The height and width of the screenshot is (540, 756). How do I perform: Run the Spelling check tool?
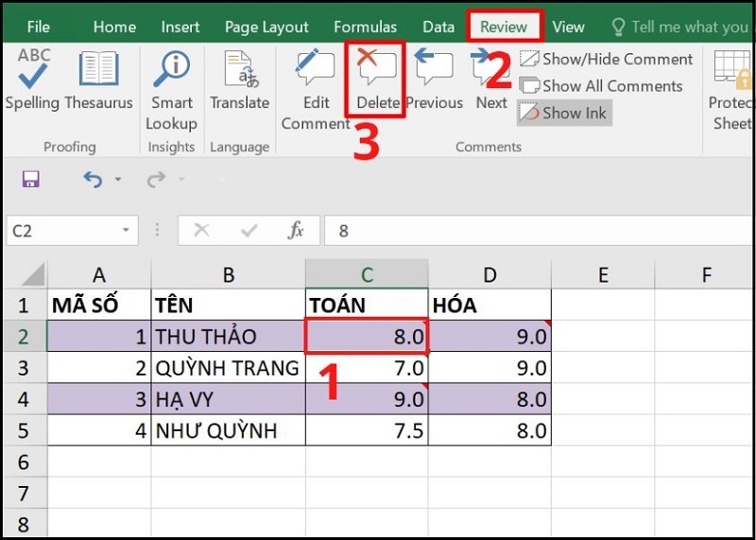(x=33, y=80)
